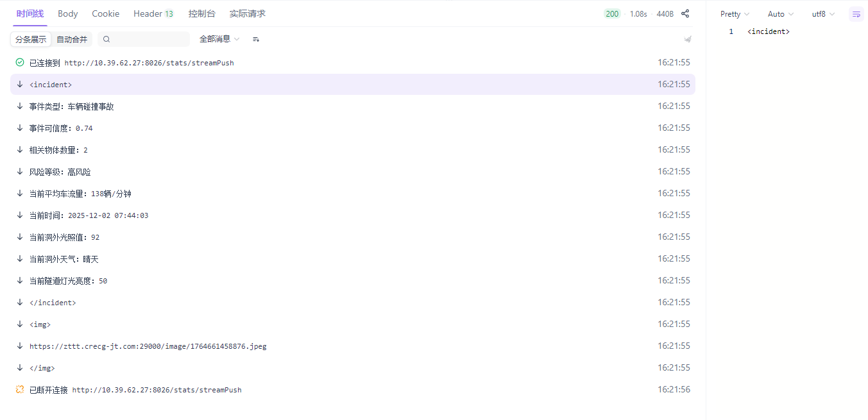Viewport: 868px width, 420px height.
Task: Click the received arrow beside 当前时间 row
Action: point(20,215)
